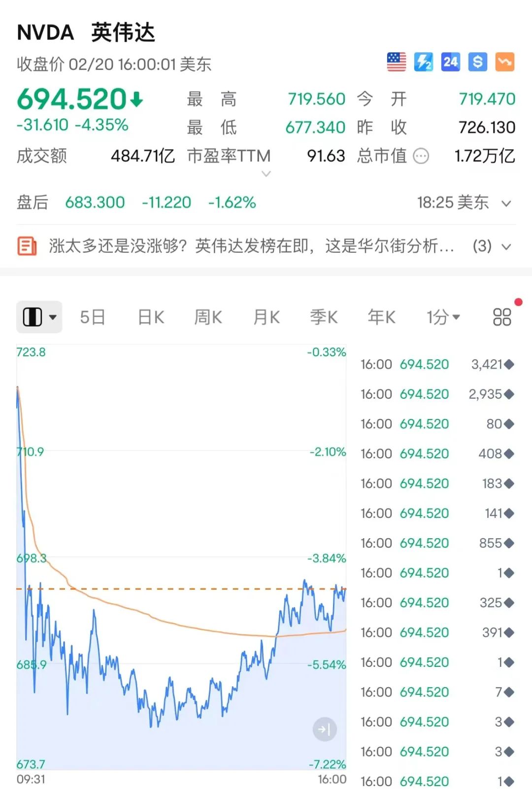Switch to the 周K chart tab

click(208, 317)
